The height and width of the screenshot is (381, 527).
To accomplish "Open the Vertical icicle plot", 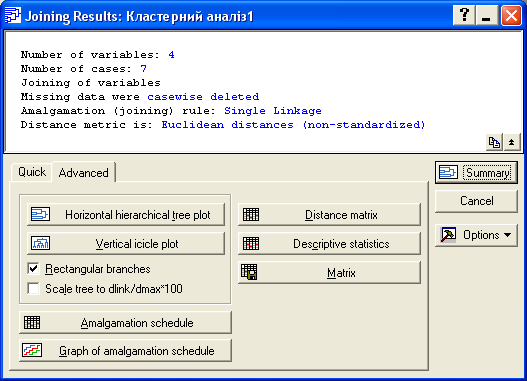I will tap(126, 243).
